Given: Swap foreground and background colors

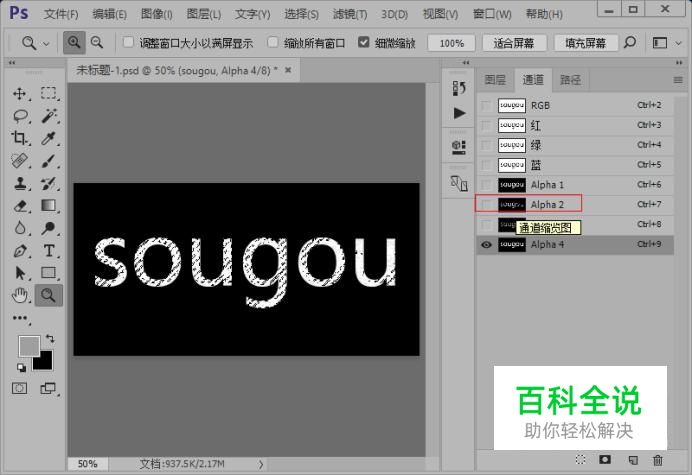Looking at the screenshot, I should click(50, 339).
